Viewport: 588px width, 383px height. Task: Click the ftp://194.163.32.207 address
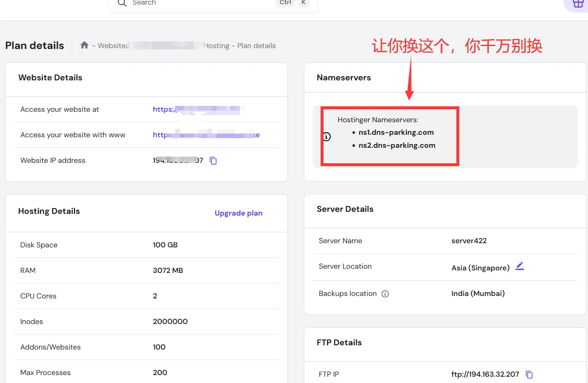click(485, 374)
